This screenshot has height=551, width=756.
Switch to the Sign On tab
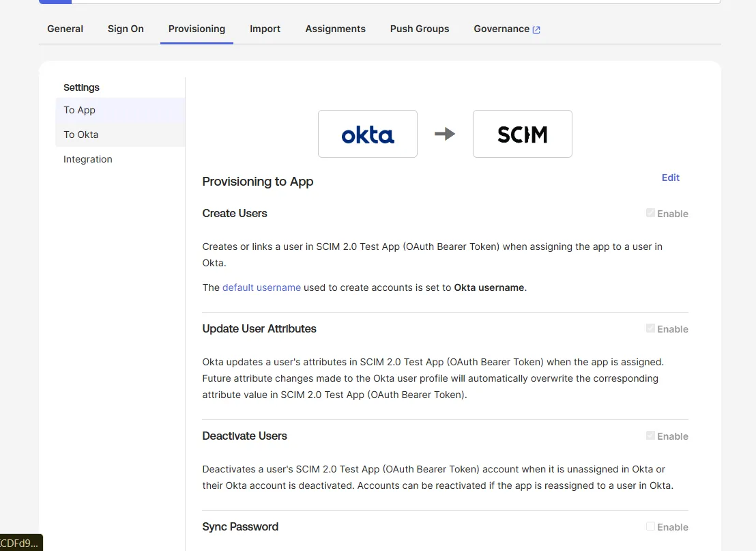click(126, 29)
